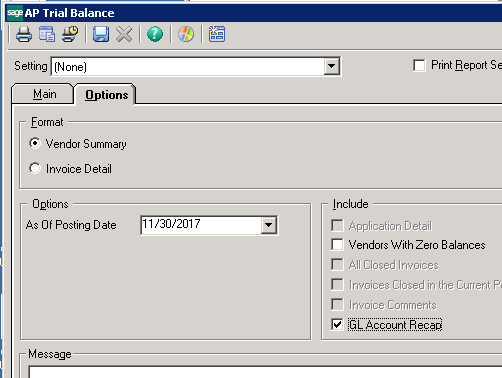
Task: Click the As Of Posting Date label
Action: [x=71, y=225]
